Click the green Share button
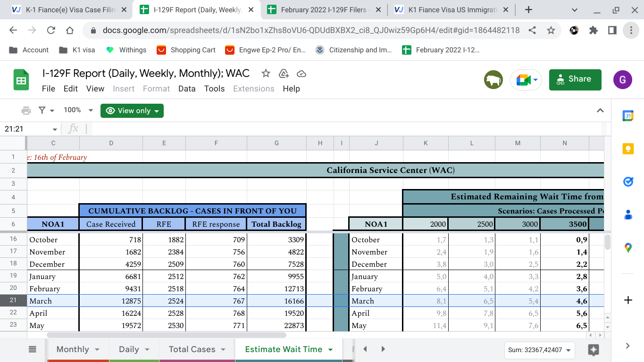The width and height of the screenshot is (644, 362). coord(575,80)
